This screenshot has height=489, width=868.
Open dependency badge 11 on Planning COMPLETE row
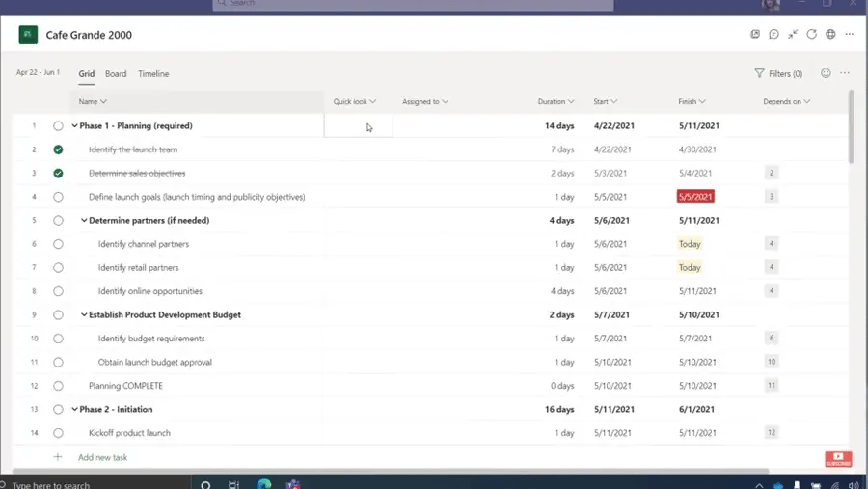[772, 386]
